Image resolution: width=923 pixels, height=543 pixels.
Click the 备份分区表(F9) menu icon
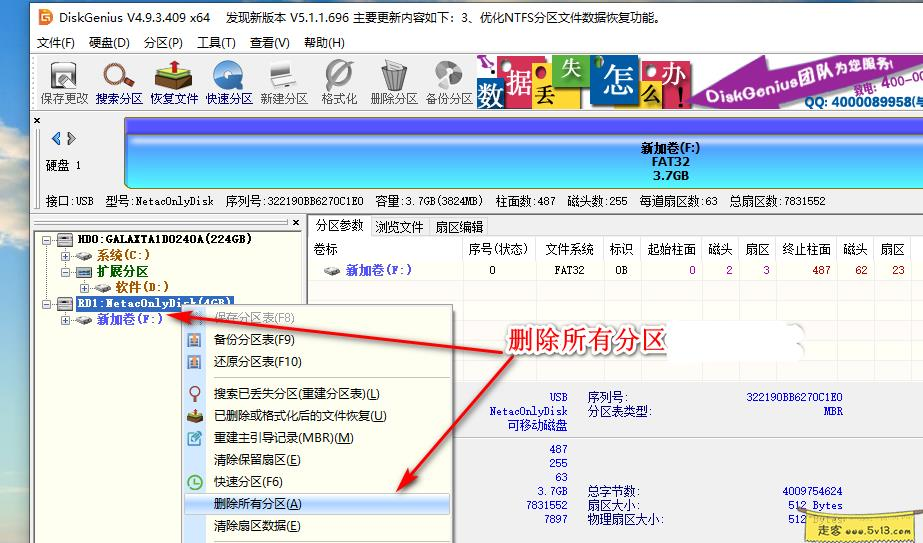click(194, 340)
